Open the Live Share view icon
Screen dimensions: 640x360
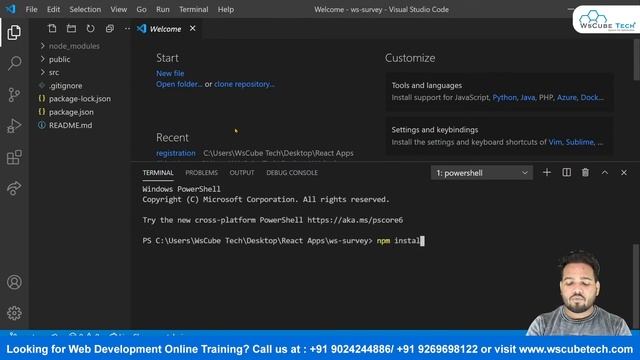pyautogui.click(x=14, y=188)
